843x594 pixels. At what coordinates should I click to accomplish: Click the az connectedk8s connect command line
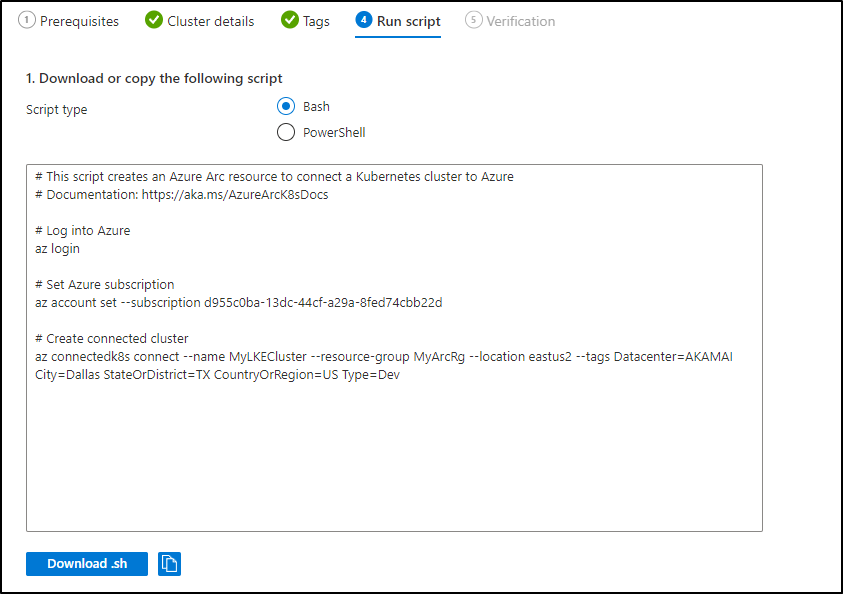384,366
